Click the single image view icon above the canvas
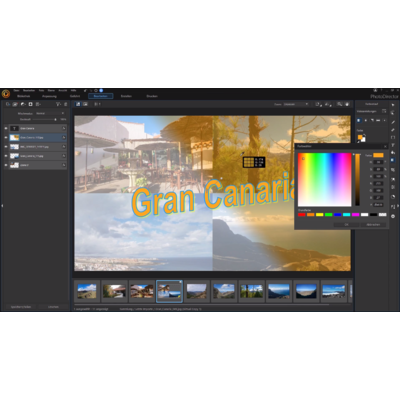The image size is (400, 400). tap(78, 104)
